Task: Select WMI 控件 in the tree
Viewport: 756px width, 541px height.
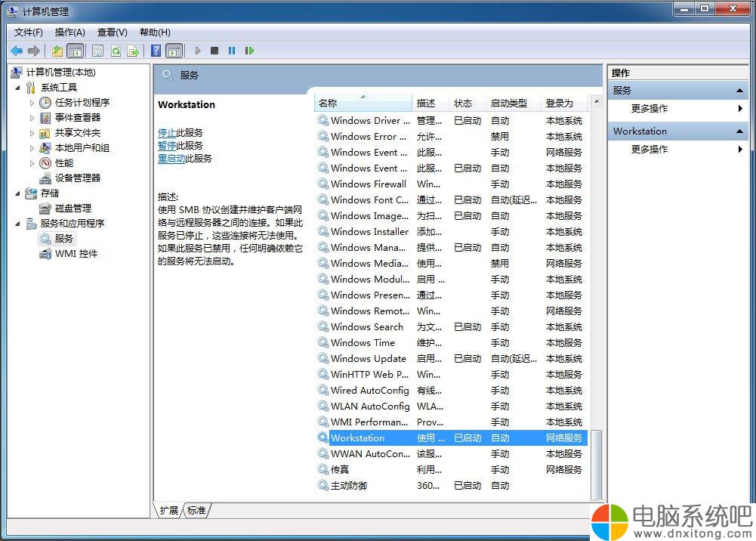Action: (76, 254)
